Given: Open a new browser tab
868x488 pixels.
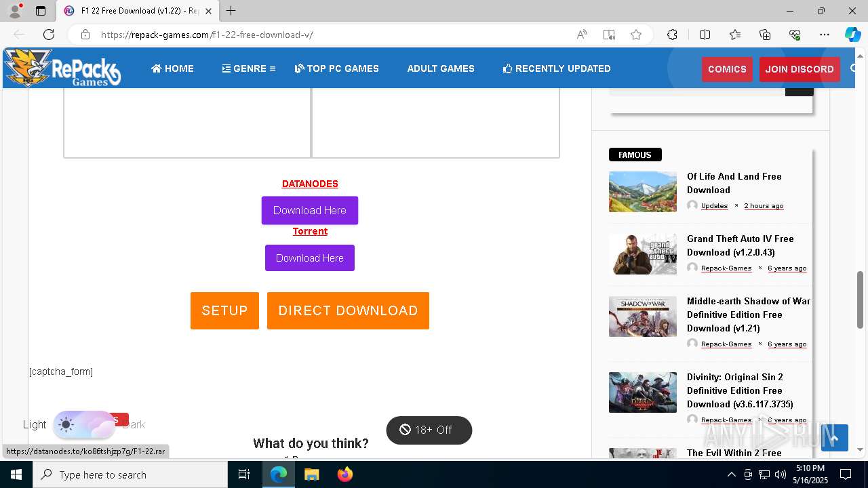Looking at the screenshot, I should [231, 11].
